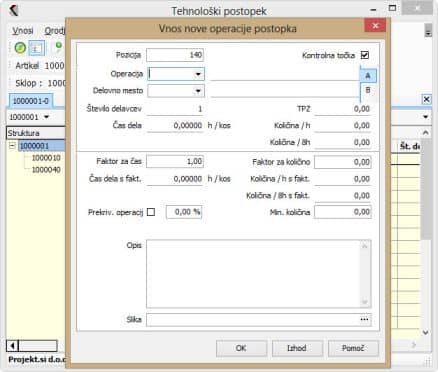Click the Količina / h field

point(343,126)
